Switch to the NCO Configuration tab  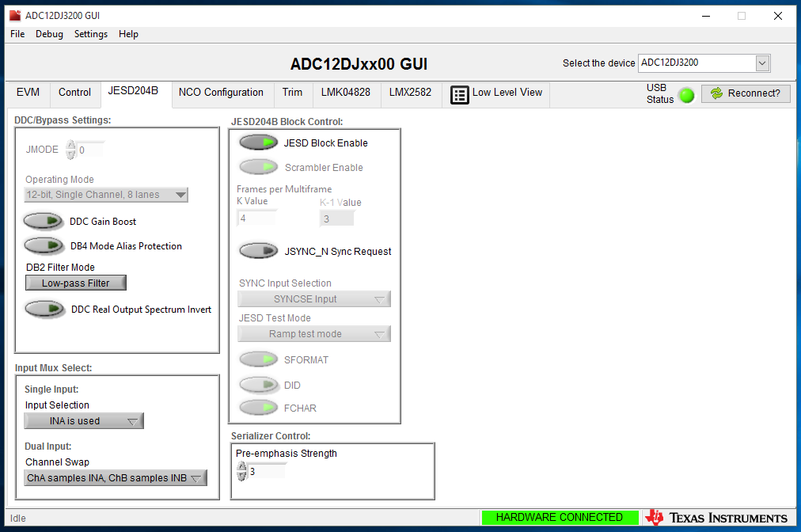click(x=221, y=93)
